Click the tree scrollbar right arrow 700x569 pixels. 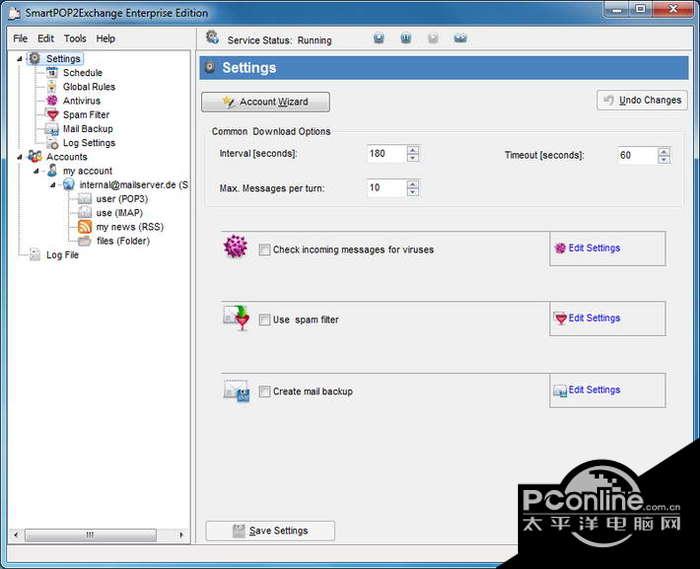181,535
